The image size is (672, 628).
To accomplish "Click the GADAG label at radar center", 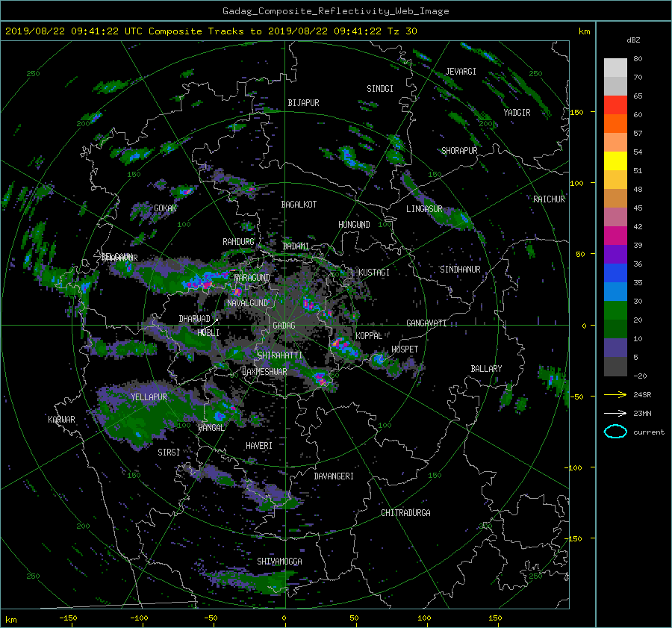I will click(x=284, y=326).
